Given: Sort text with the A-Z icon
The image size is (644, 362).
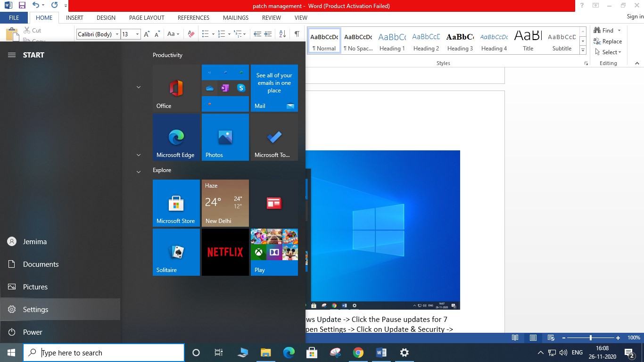Looking at the screenshot, I should 282,34.
